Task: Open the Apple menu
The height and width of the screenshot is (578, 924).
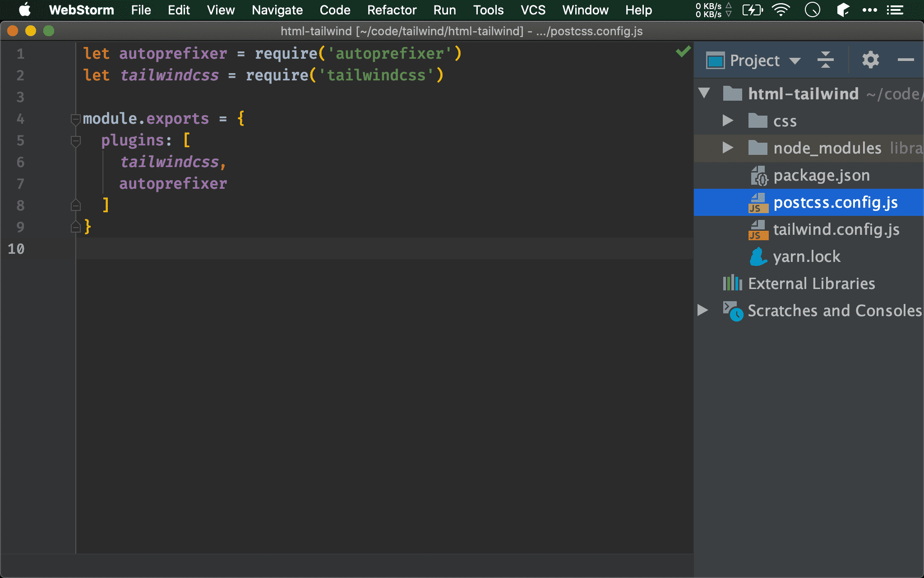Action: (25, 9)
